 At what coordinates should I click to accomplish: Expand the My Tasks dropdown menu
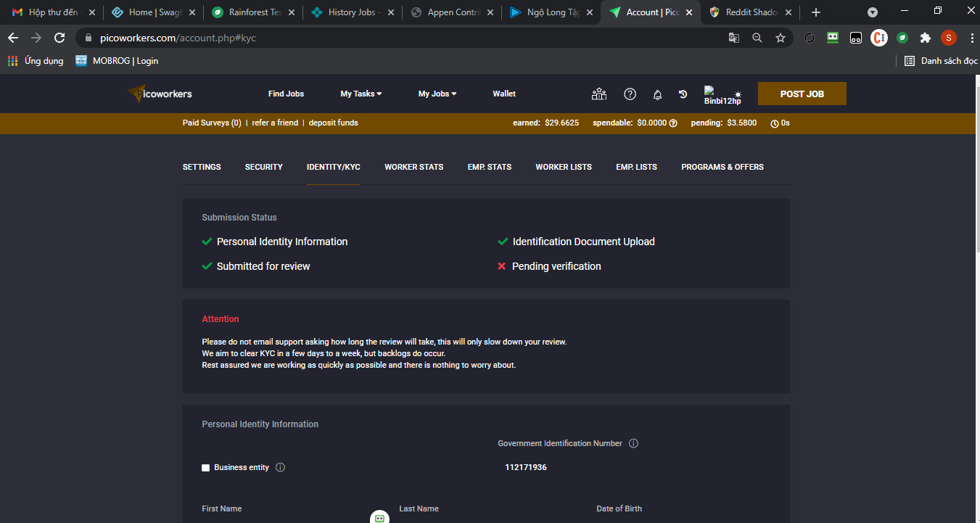click(x=361, y=94)
